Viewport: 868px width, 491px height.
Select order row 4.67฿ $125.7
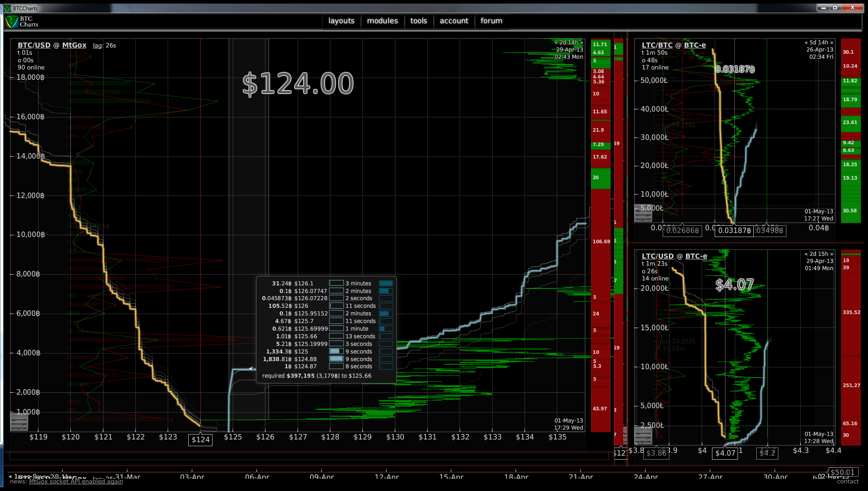pyautogui.click(x=326, y=321)
